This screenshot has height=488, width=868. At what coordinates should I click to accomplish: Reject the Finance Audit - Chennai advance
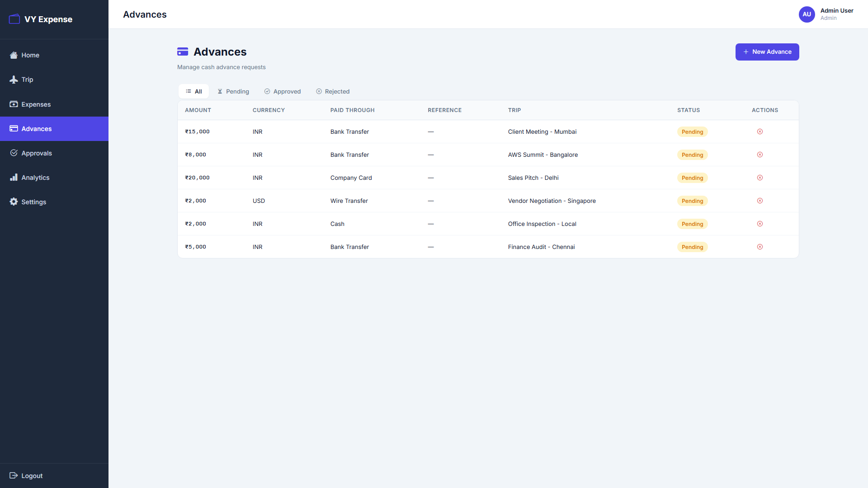[x=760, y=247]
